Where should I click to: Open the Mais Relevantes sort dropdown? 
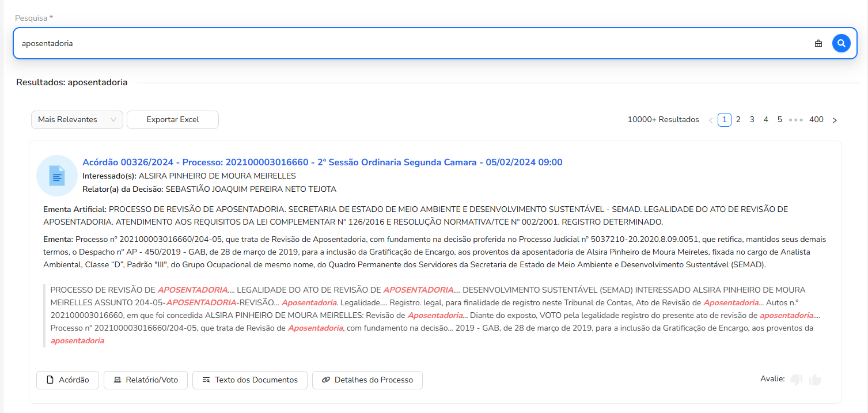click(77, 120)
